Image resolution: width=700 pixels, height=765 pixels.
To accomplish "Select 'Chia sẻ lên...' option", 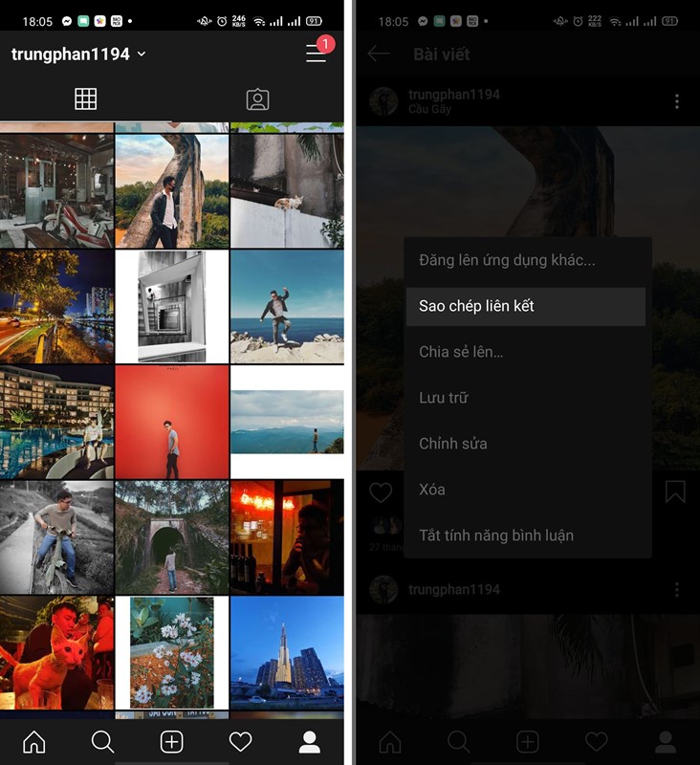I will [x=528, y=352].
